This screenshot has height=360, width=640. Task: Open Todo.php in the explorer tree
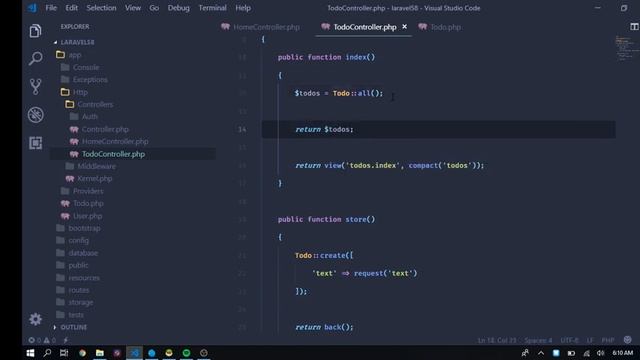88,203
